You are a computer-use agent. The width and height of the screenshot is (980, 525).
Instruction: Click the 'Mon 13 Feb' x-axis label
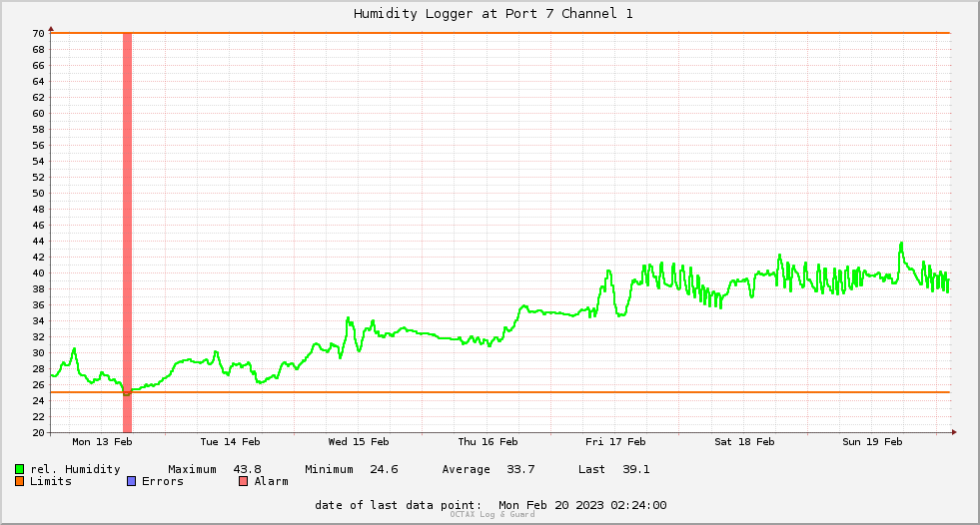tap(102, 442)
